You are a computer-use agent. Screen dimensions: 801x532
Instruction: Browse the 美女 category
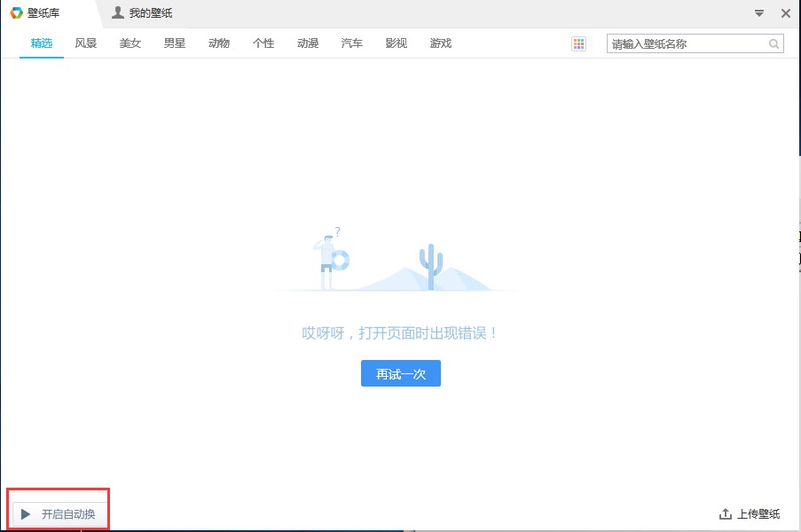[x=130, y=43]
